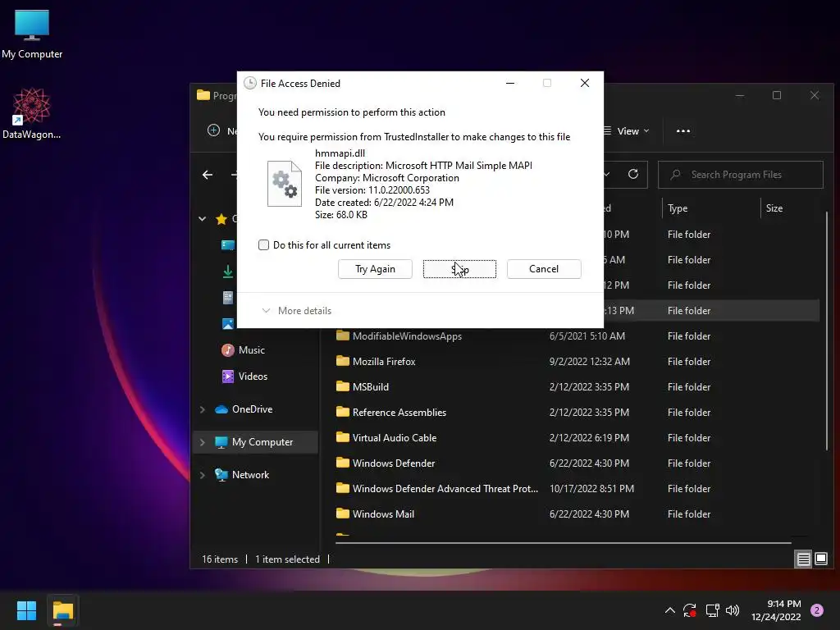840x630 pixels.
Task: Click the Try Again button
Action: [375, 269]
